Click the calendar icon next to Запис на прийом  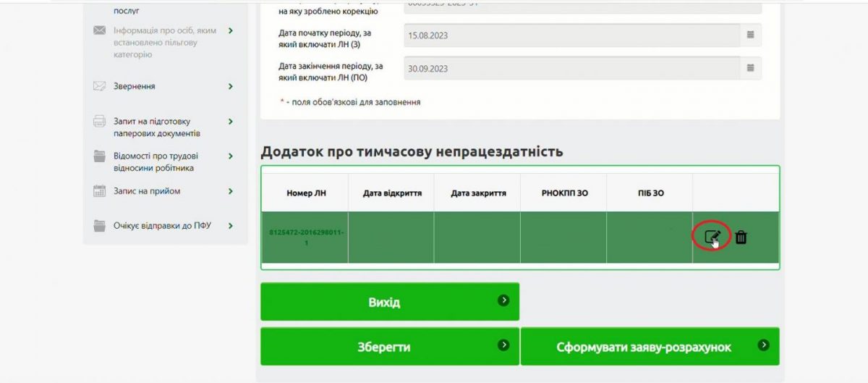(100, 191)
